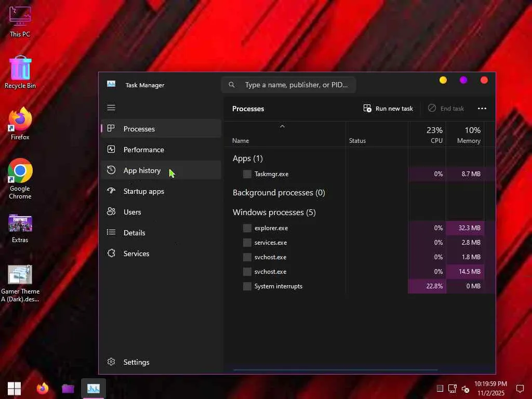Screen dimensions: 532x399
Task: Click the services.exe process icon
Action: [247, 243]
